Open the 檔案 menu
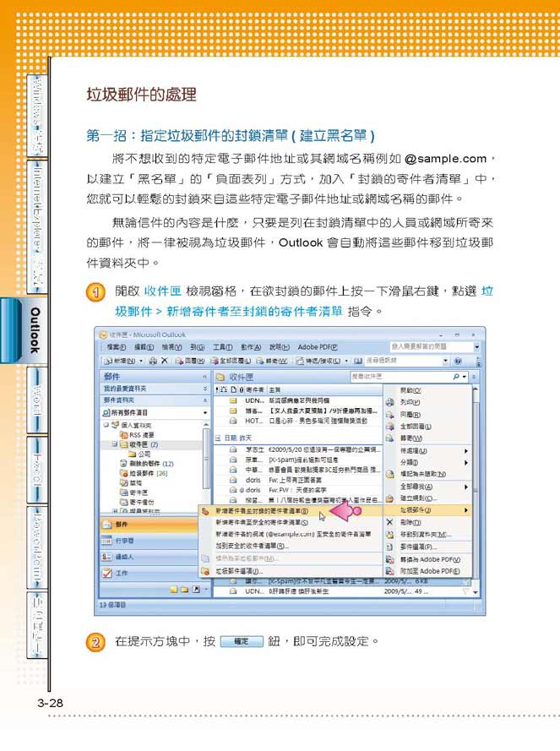The width and height of the screenshot is (560, 751). [x=117, y=347]
